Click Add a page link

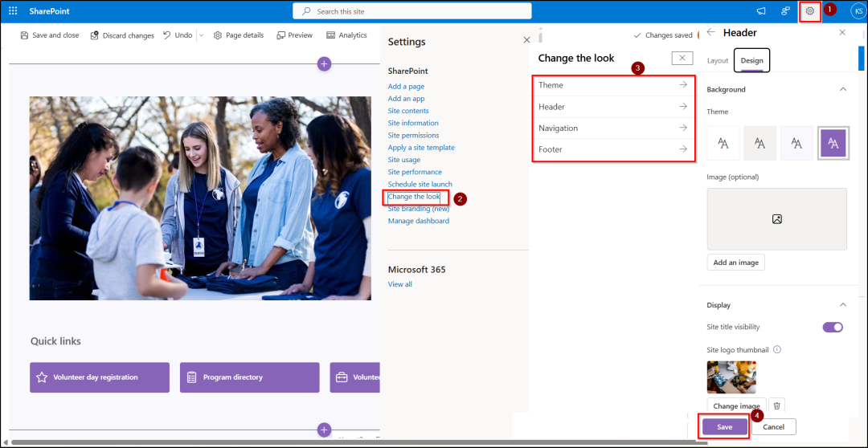point(407,86)
